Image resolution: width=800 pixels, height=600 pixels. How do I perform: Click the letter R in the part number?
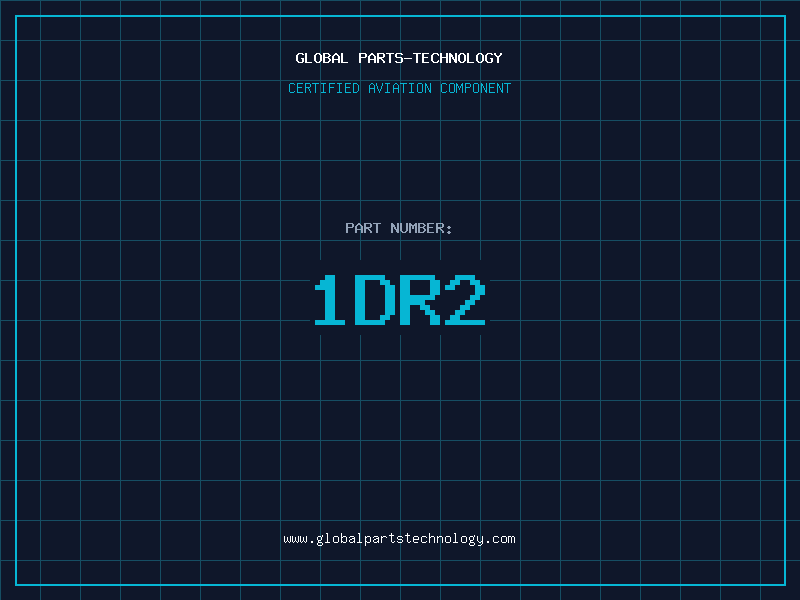click(421, 301)
